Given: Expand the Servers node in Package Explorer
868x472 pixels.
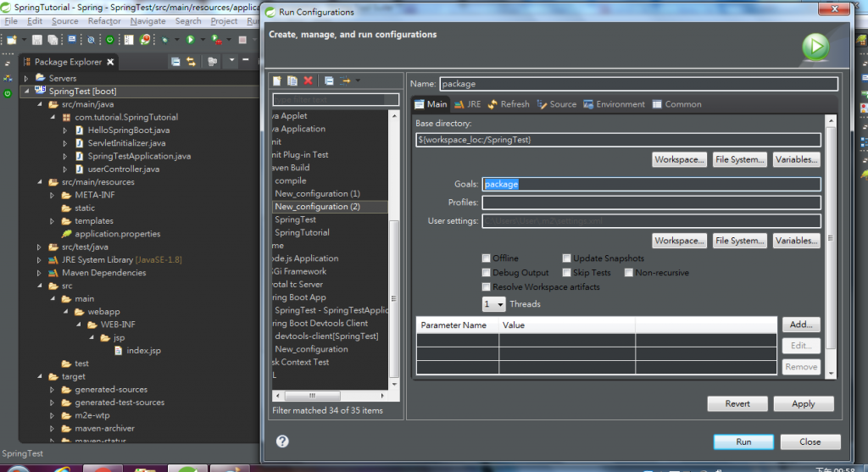Looking at the screenshot, I should (26, 78).
